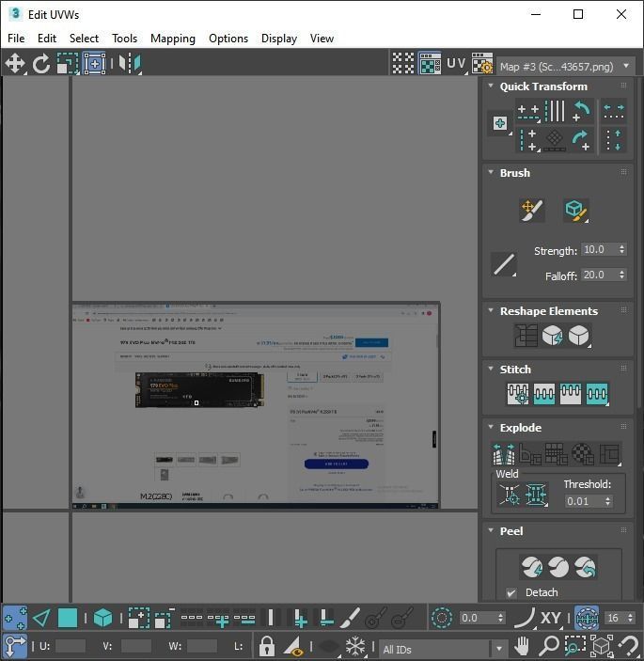Click the Strength value field
This screenshot has width=644, height=661.
pos(599,249)
